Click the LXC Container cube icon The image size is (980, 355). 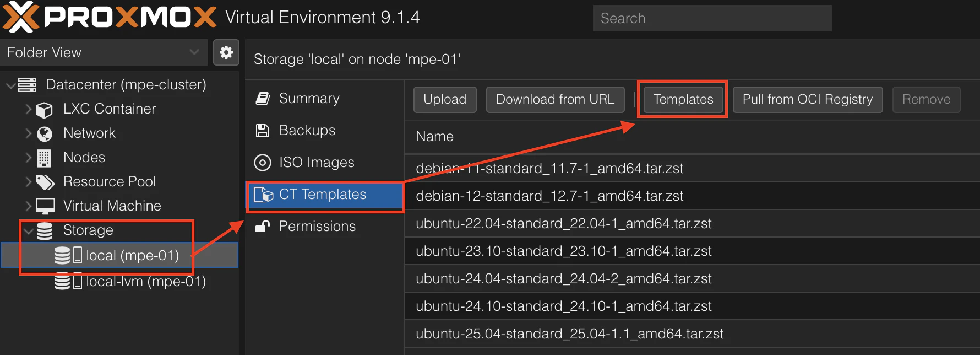pyautogui.click(x=44, y=110)
